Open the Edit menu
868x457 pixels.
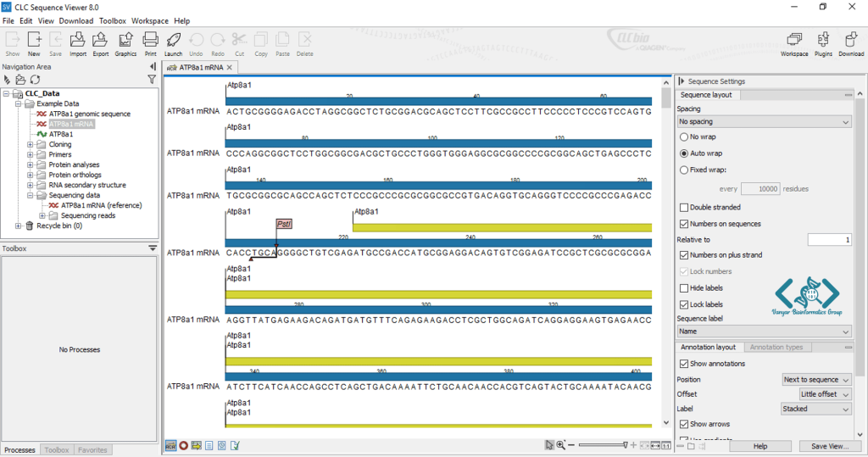pos(26,20)
